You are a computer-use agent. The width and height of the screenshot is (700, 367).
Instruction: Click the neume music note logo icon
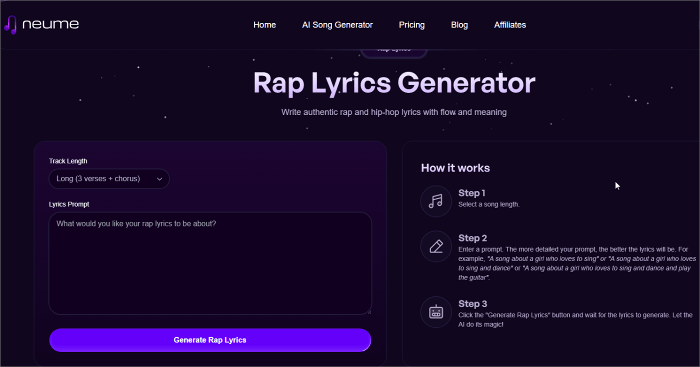[10, 25]
